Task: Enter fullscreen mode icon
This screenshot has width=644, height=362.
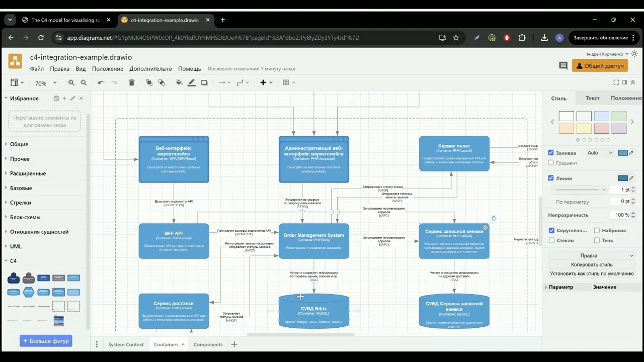Action: (x=616, y=82)
